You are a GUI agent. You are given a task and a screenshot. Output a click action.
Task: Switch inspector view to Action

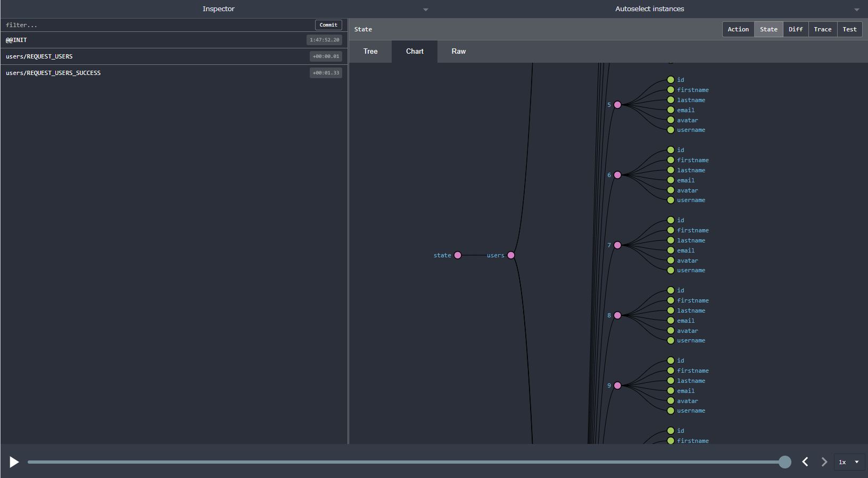(738, 29)
